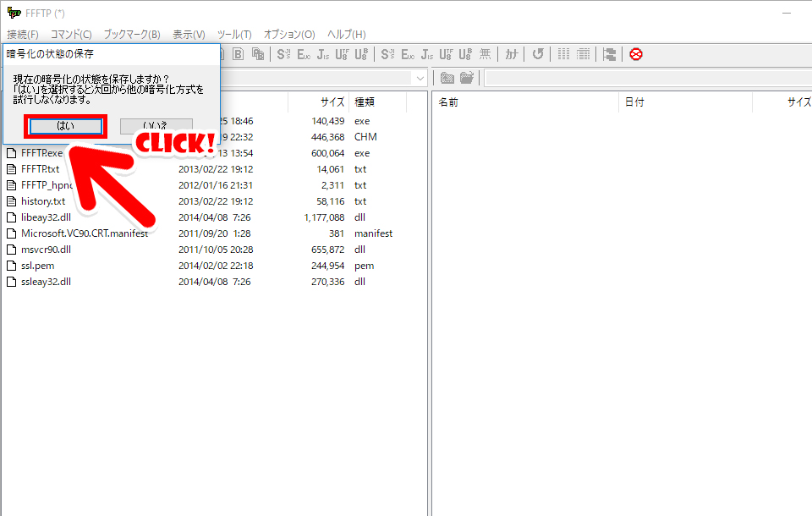Viewport: 812px width, 516px height.
Task: Select Microsoft.VC90.CRT.manifest file row
Action: 214,233
